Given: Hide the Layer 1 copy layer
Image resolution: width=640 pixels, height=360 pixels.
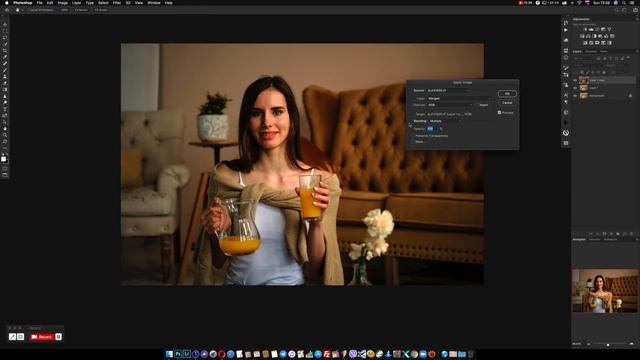Looking at the screenshot, I should coord(575,80).
